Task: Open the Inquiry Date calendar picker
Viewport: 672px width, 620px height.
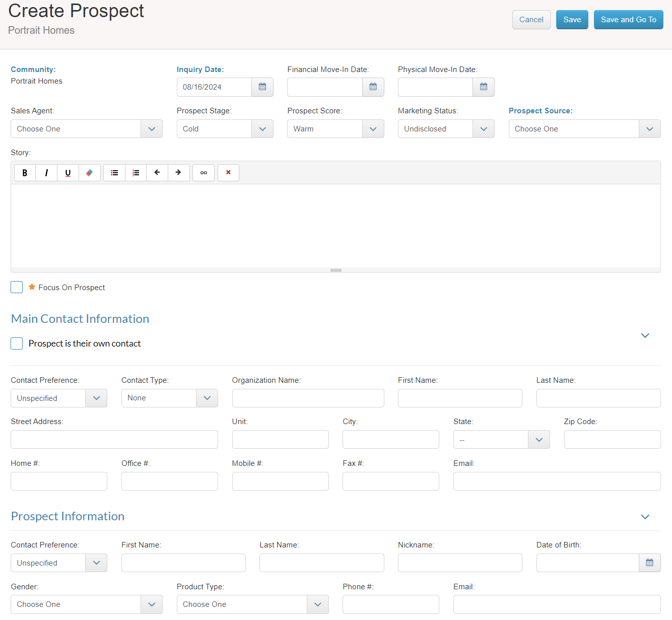Action: point(262,87)
